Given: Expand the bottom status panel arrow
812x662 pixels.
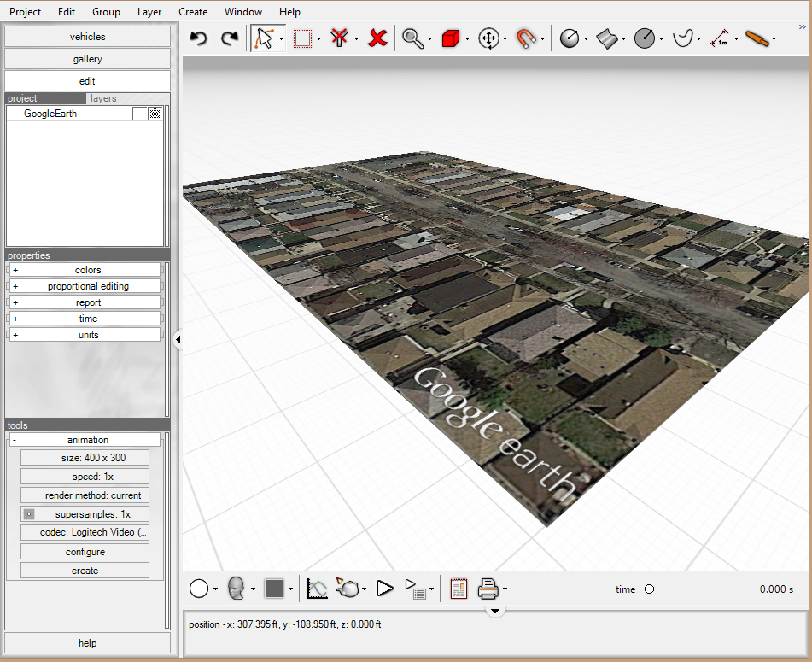Looking at the screenshot, I should point(495,612).
